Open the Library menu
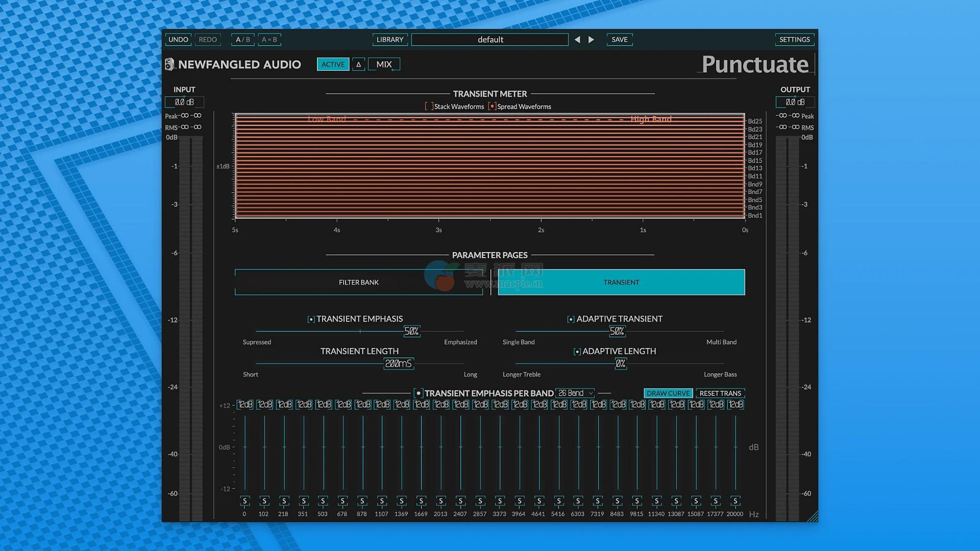The width and height of the screenshot is (980, 551). click(390, 40)
